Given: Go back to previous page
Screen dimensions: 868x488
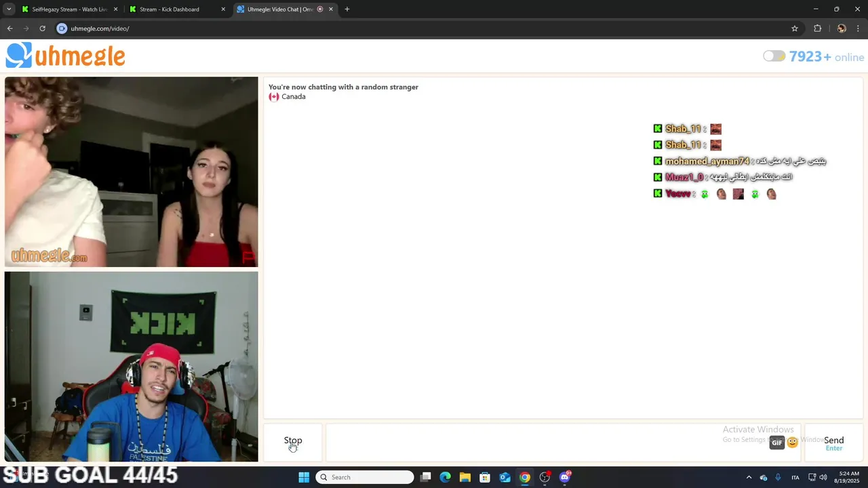Looking at the screenshot, I should [x=9, y=28].
